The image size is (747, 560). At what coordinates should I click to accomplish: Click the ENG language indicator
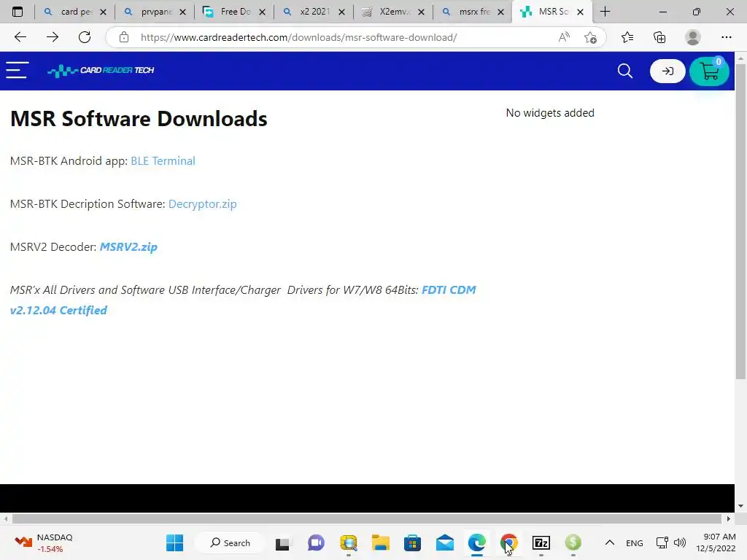click(x=634, y=542)
